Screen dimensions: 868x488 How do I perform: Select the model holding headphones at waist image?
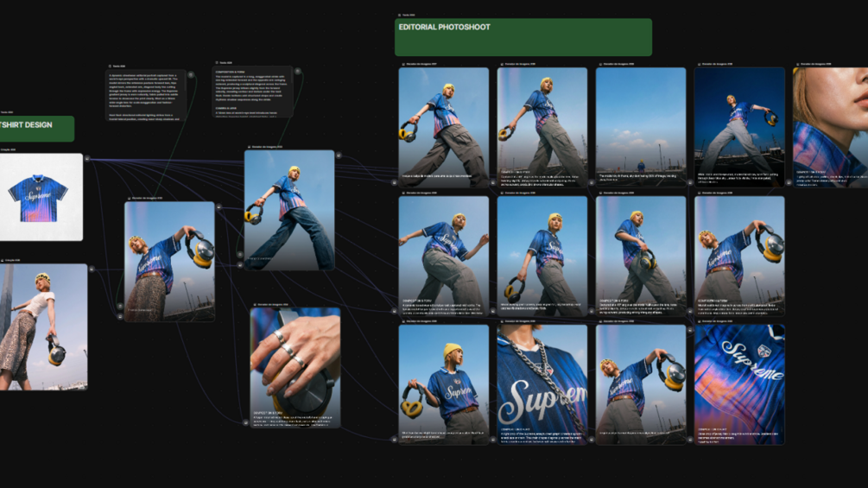click(641, 257)
